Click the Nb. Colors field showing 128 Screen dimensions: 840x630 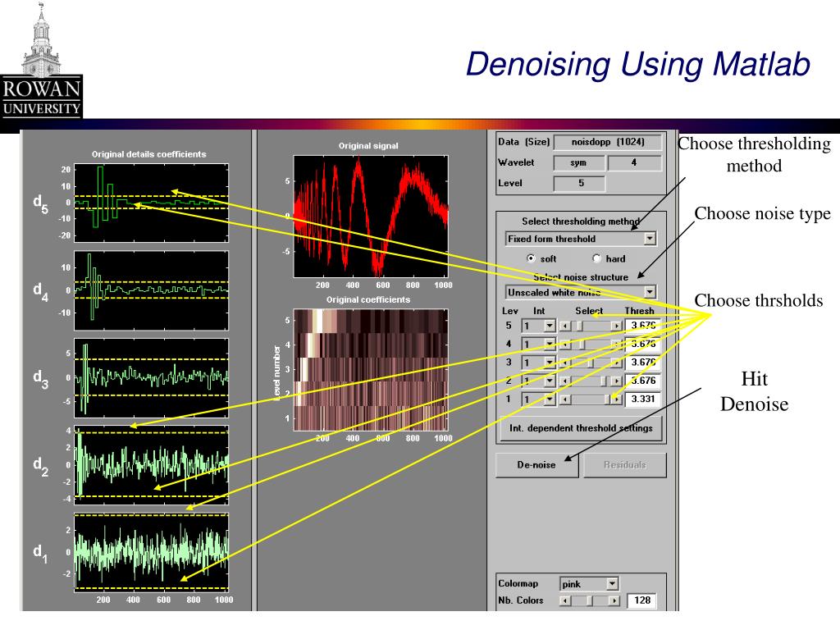point(641,600)
